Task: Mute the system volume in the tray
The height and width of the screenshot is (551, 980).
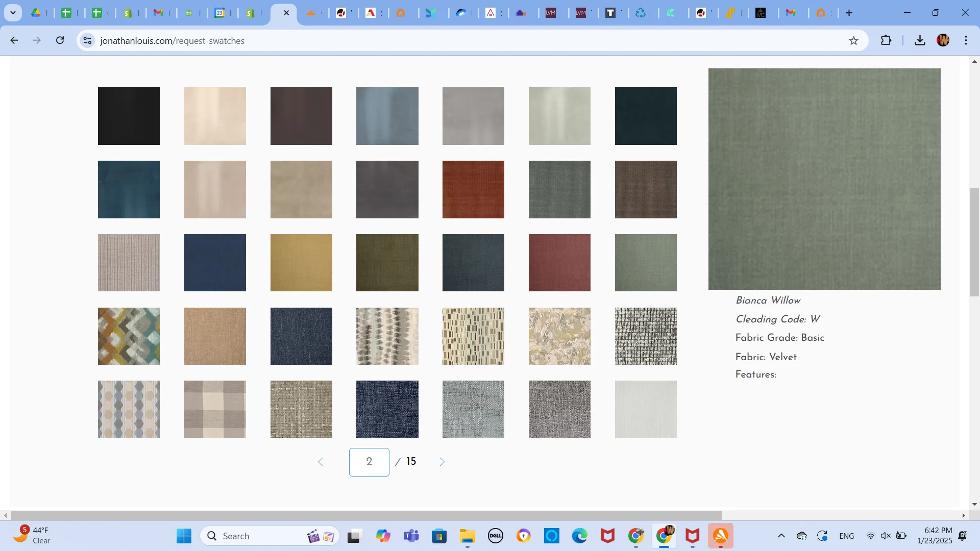Action: tap(885, 536)
